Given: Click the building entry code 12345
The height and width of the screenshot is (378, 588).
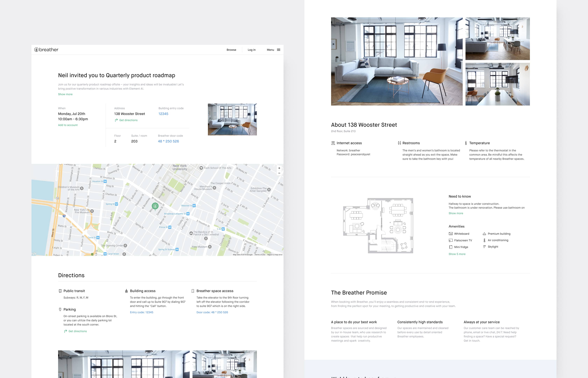Looking at the screenshot, I should point(163,114).
